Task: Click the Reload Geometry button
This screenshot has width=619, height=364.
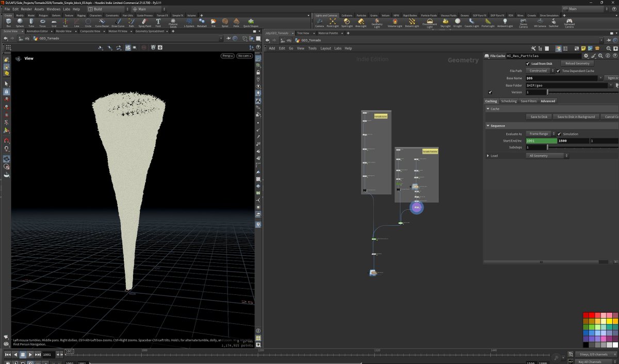Action: 578,63
